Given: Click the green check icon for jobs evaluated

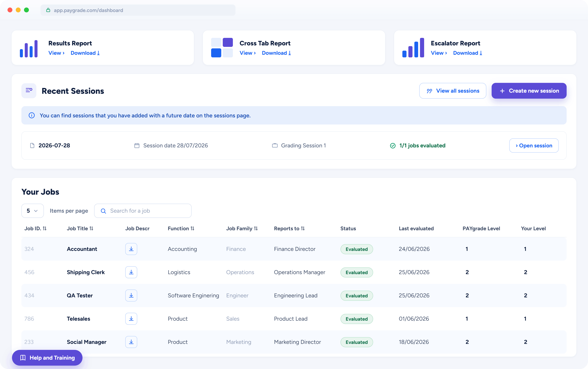Looking at the screenshot, I should click(393, 145).
